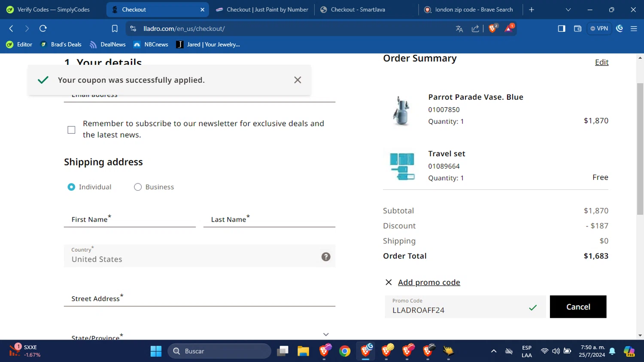
Task: Click the ESP LAA language indicator
Action: point(527,351)
